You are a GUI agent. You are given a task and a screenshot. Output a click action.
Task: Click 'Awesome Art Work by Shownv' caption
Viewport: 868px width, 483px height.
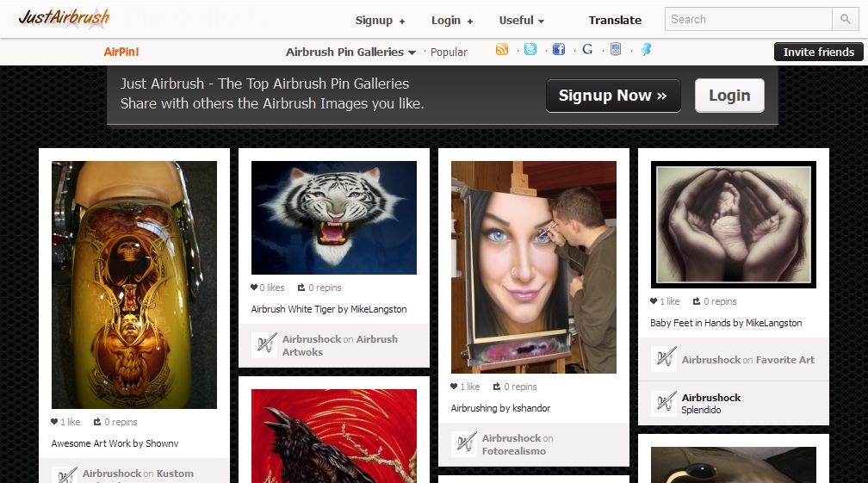[115, 443]
